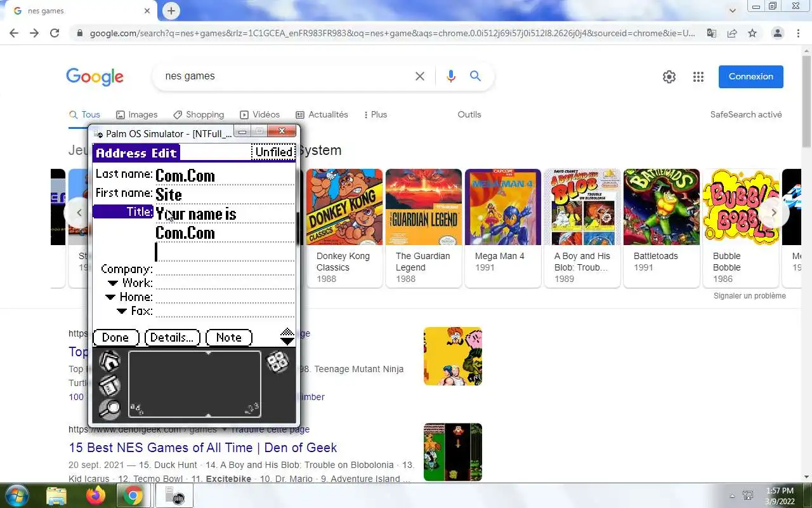Open the Fax phone label dropdown
This screenshot has width=812, height=508.
134,311
